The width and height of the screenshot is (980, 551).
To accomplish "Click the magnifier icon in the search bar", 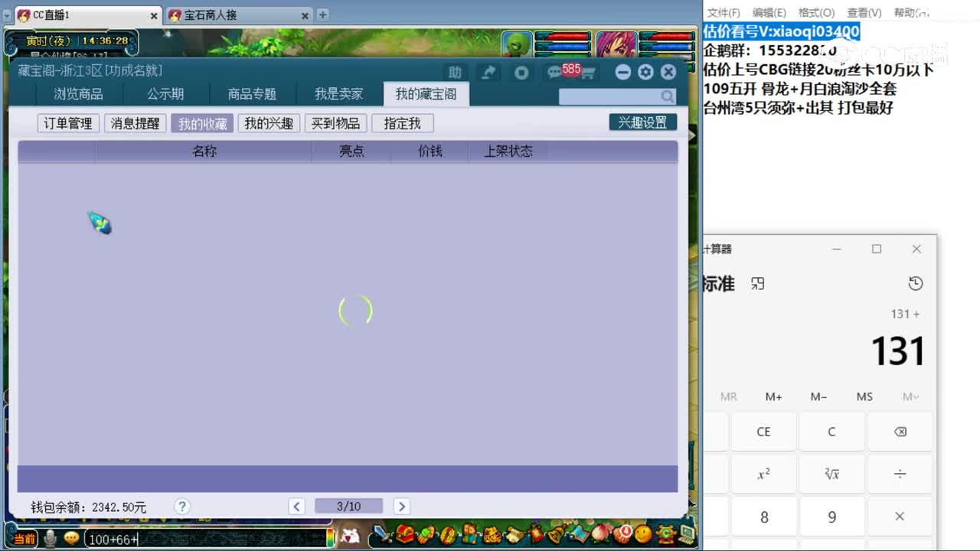I will pos(667,96).
